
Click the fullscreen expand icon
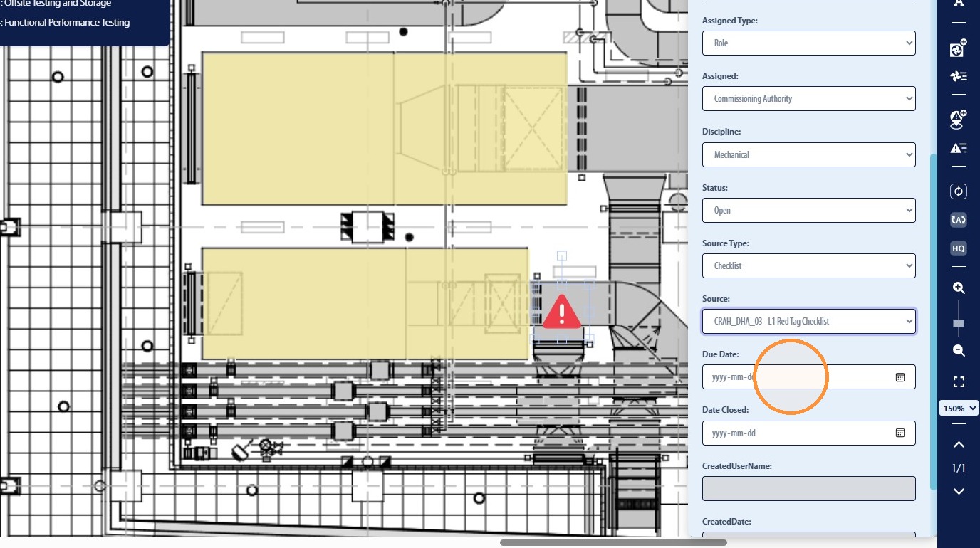coord(959,382)
